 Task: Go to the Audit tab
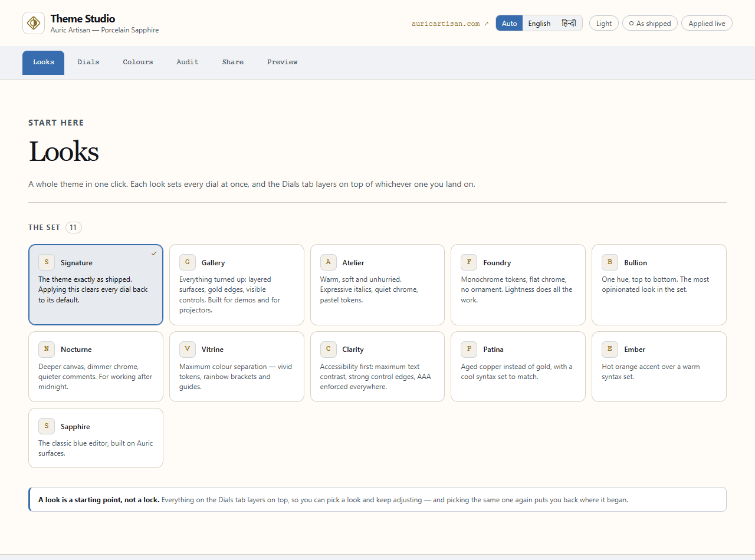click(188, 62)
